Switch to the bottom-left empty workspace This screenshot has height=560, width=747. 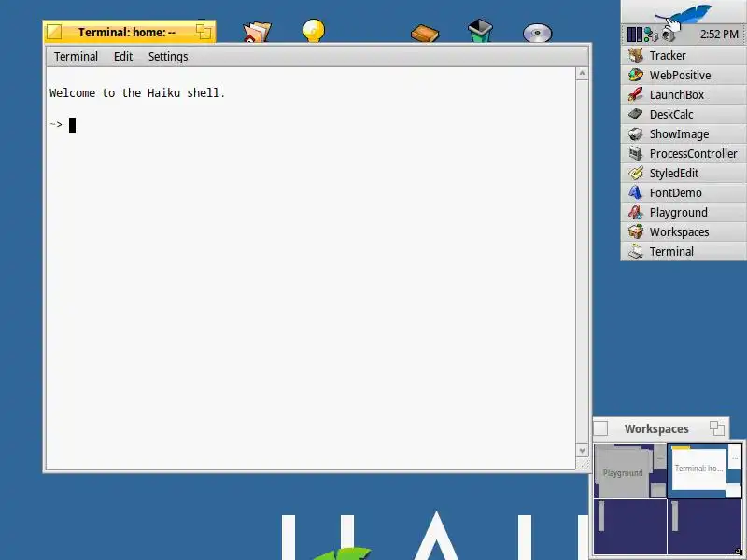(630, 526)
